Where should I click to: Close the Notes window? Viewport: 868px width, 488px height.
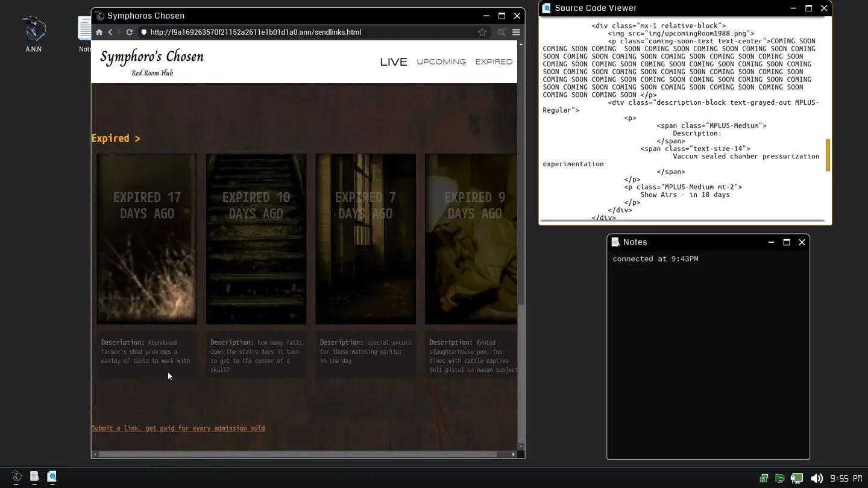[x=802, y=242]
